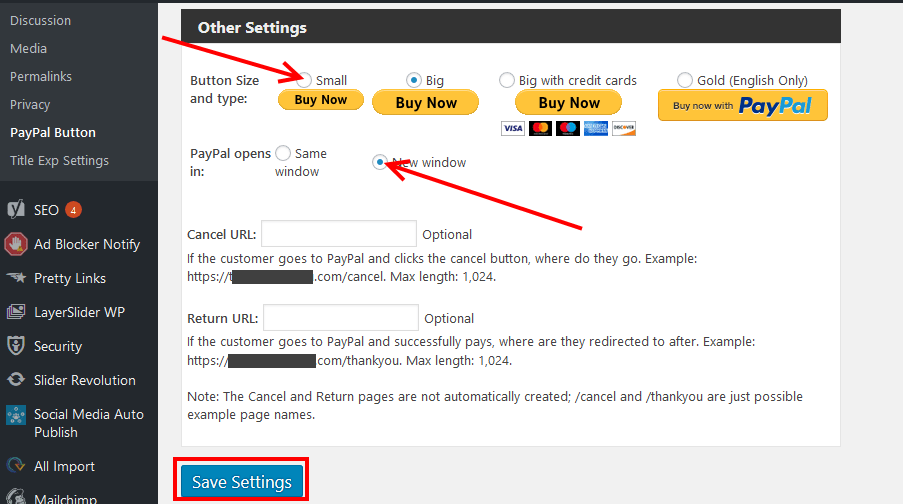Click the Pretty Links star icon
The width and height of the screenshot is (903, 504).
tap(16, 278)
